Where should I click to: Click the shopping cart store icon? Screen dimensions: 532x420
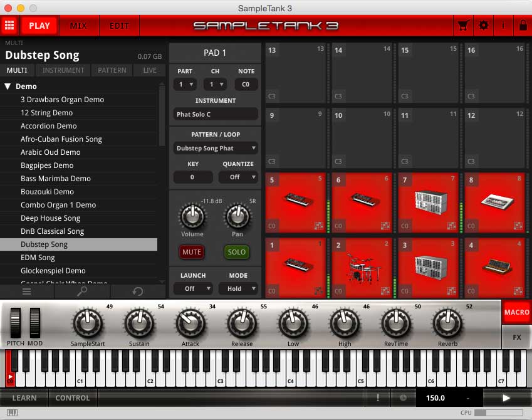click(x=463, y=26)
